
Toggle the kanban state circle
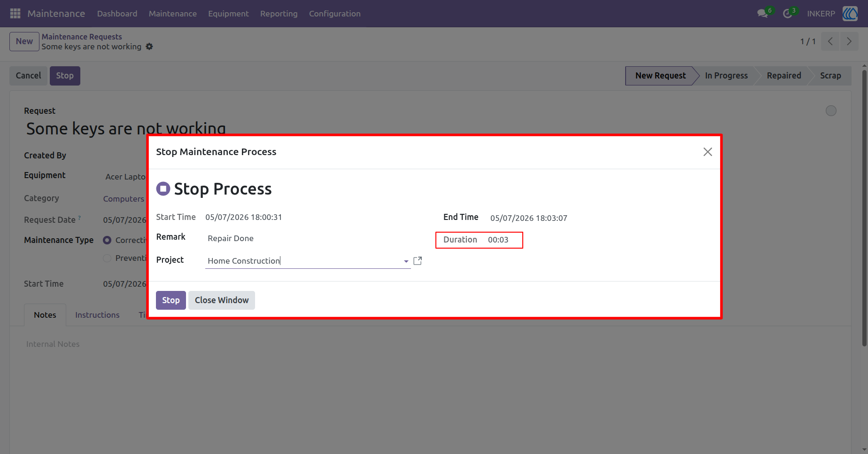coord(831,110)
